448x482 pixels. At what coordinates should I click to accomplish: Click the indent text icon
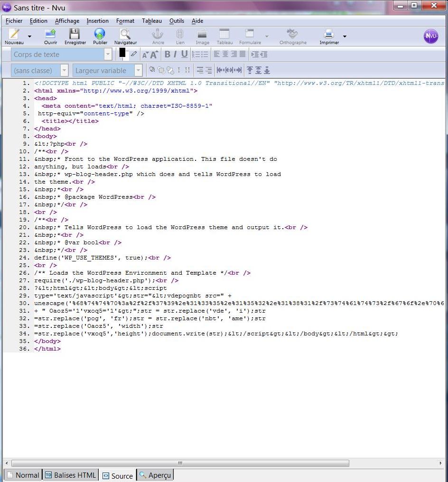coord(255,55)
